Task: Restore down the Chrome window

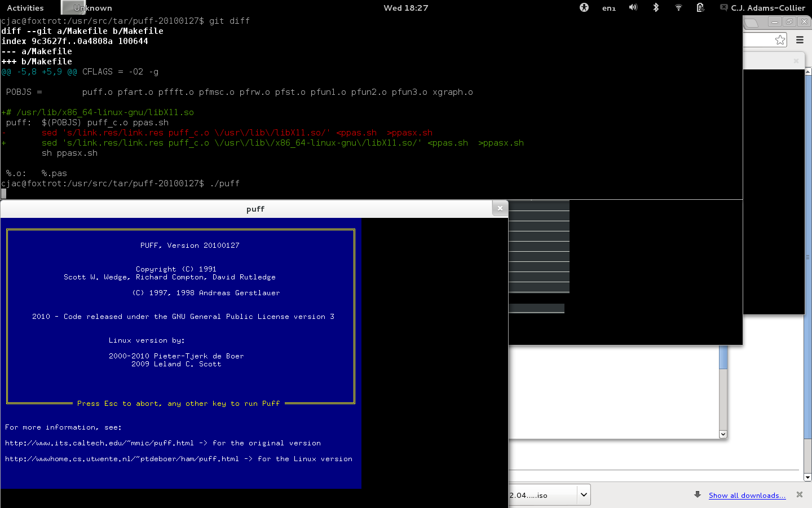Action: click(x=789, y=21)
